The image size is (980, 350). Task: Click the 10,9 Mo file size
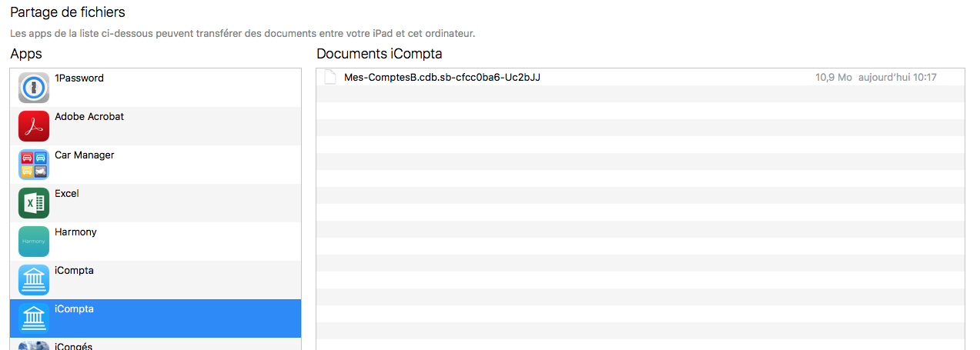(834, 78)
